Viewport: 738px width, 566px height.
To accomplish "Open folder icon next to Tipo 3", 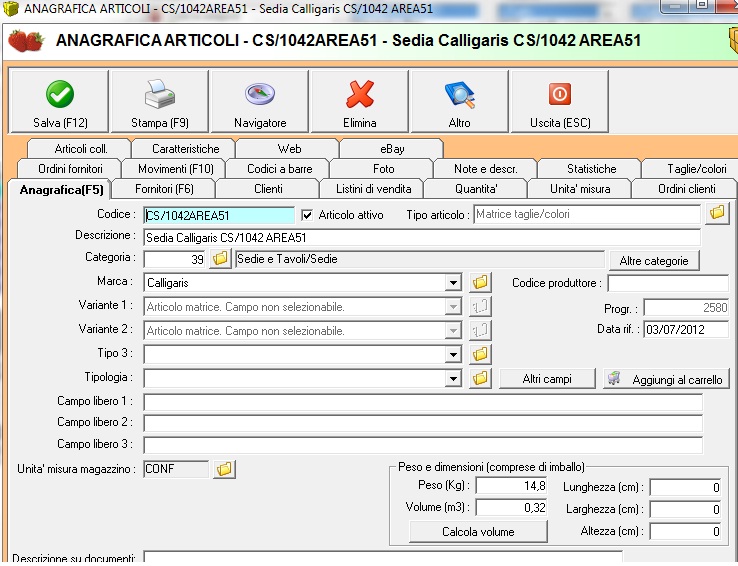I will 480,354.
